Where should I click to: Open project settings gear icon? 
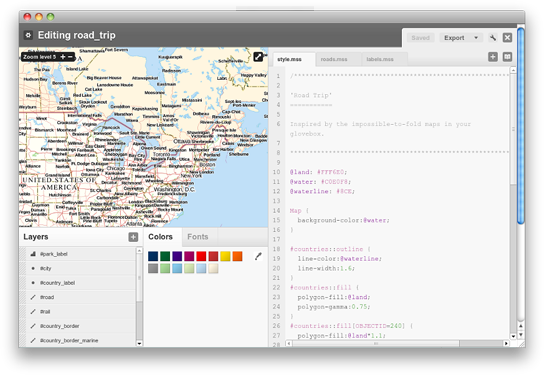28,35
